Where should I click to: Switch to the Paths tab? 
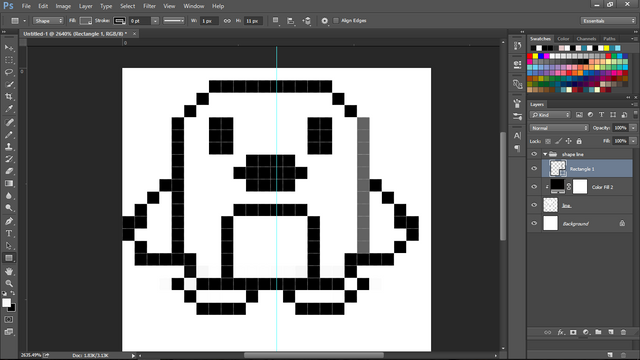click(x=609, y=39)
